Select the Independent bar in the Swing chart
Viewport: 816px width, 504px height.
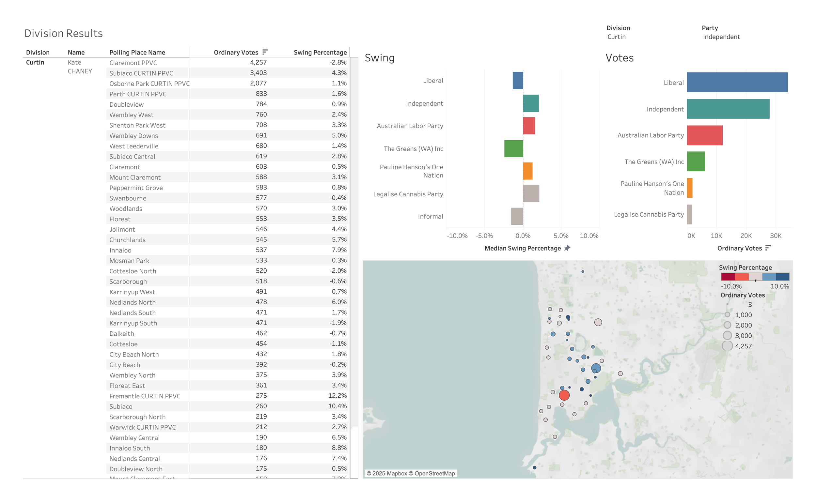click(531, 103)
